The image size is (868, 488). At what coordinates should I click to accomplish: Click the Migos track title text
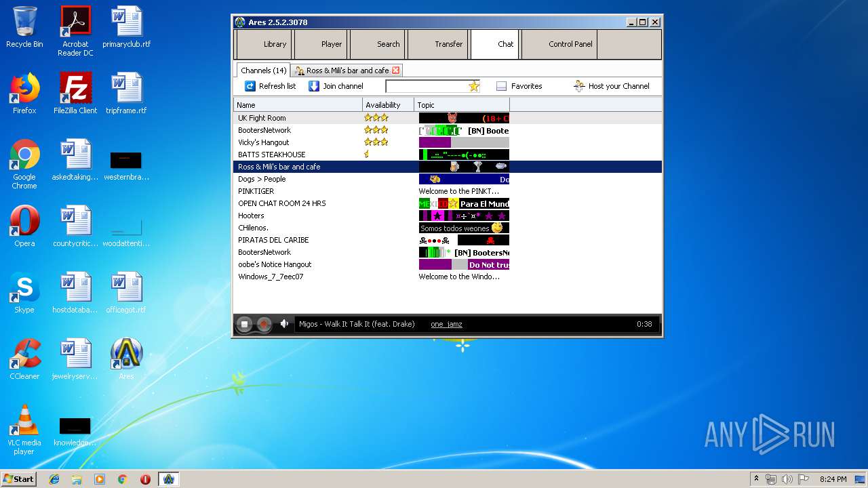pyautogui.click(x=357, y=324)
